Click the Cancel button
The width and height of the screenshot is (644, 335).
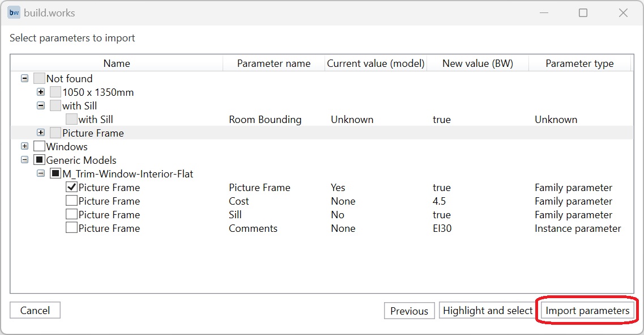(x=35, y=310)
